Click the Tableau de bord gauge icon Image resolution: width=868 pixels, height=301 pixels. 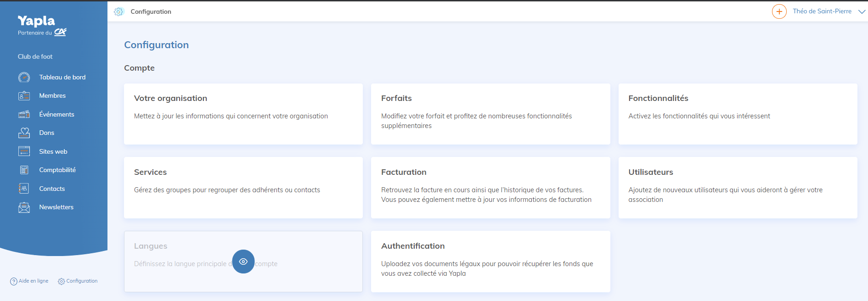point(24,77)
